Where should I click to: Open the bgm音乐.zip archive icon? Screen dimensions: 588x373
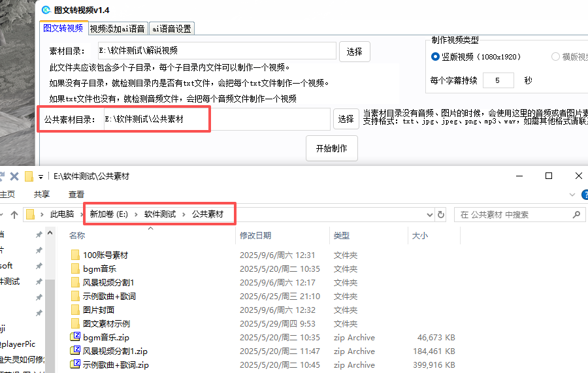pos(75,338)
